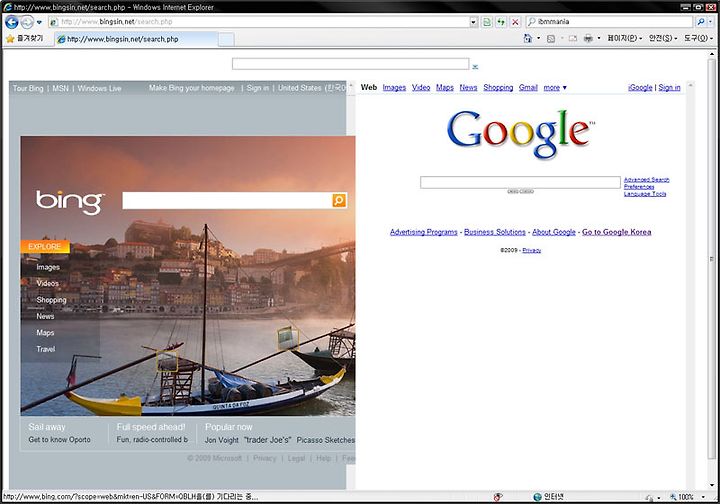Click Google's Sign in link

[669, 88]
